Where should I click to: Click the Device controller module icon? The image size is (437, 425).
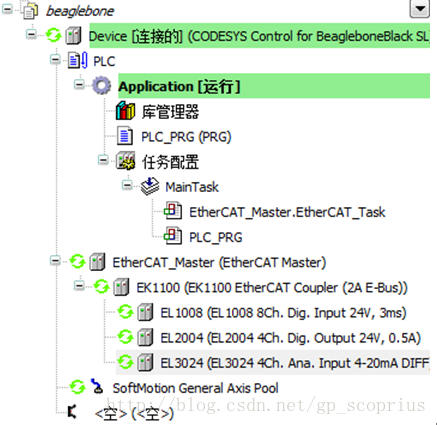(73, 36)
